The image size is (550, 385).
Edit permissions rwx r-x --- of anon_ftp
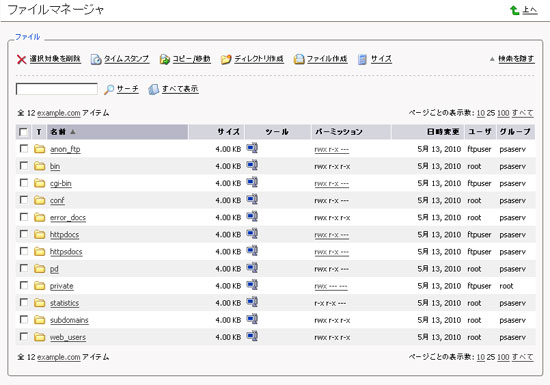pyautogui.click(x=331, y=149)
